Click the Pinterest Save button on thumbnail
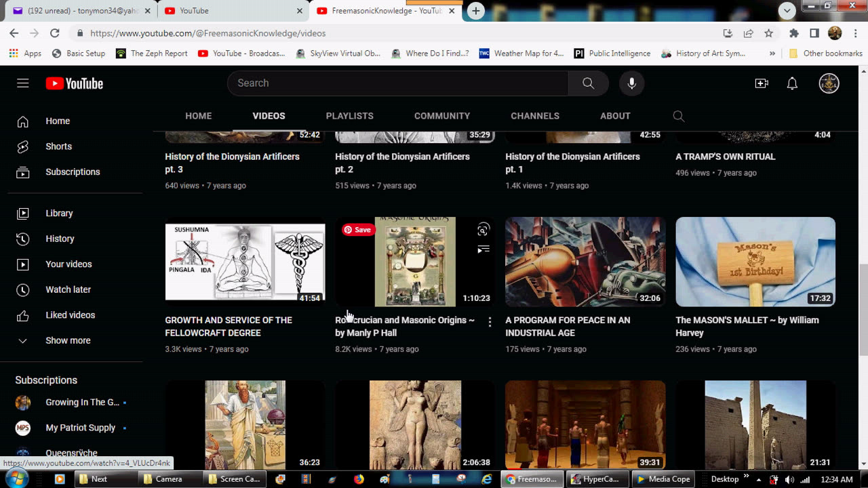The image size is (868, 488). click(357, 230)
